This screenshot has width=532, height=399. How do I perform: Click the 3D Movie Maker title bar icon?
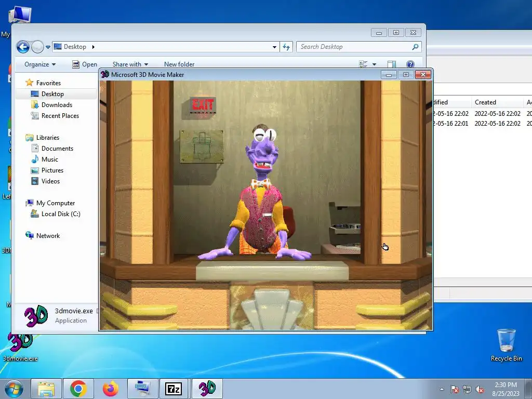click(x=105, y=74)
